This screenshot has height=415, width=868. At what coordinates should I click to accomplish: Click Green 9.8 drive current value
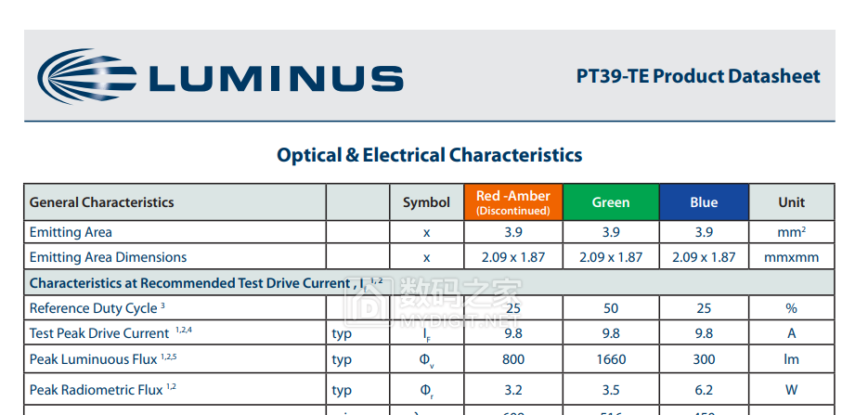tap(611, 333)
